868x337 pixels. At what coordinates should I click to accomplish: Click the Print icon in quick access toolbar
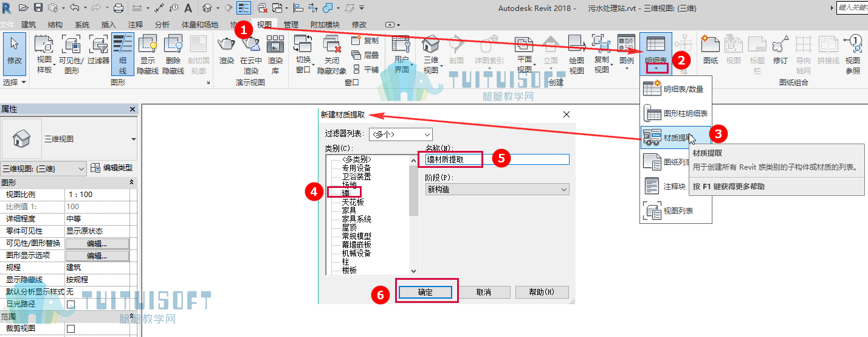point(119,8)
